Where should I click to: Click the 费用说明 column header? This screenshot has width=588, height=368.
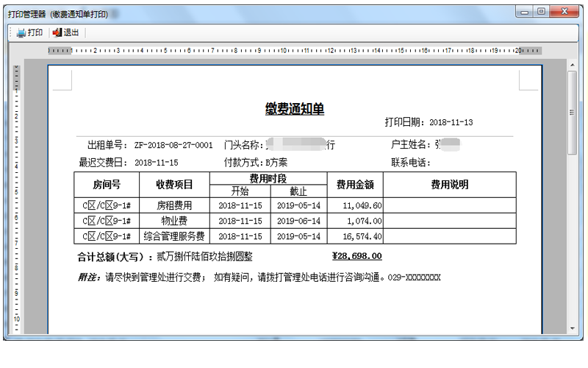449,185
